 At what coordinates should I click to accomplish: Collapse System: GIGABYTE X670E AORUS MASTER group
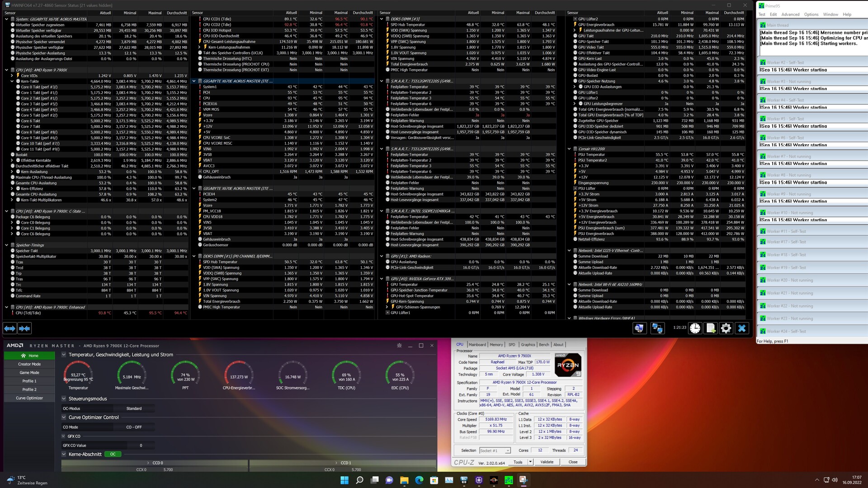click(x=6, y=19)
